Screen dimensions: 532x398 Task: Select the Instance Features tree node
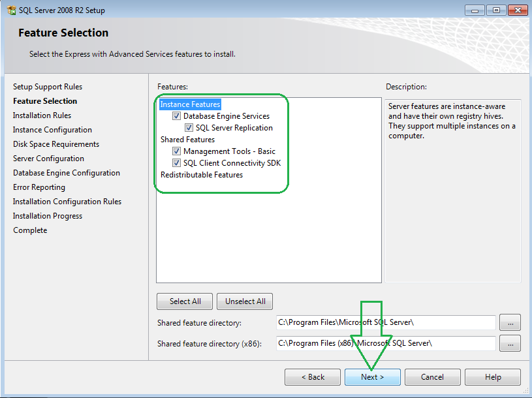point(190,104)
